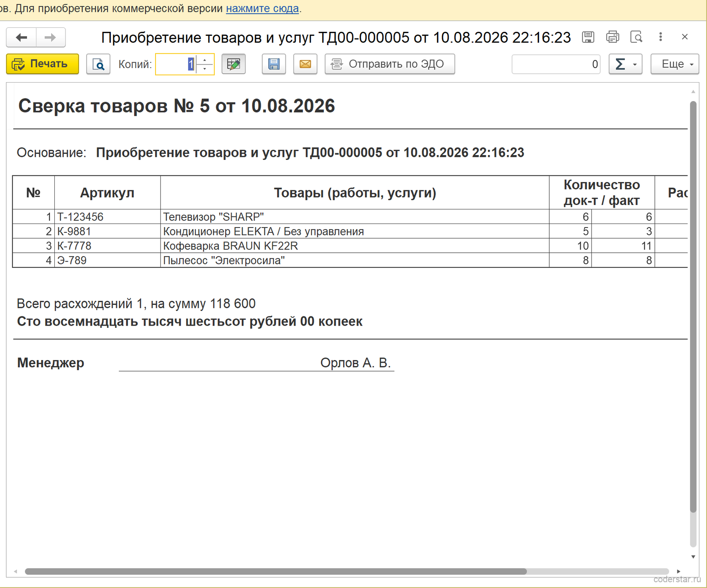Click the scroll down arrow
707x588 pixels.
click(693, 557)
